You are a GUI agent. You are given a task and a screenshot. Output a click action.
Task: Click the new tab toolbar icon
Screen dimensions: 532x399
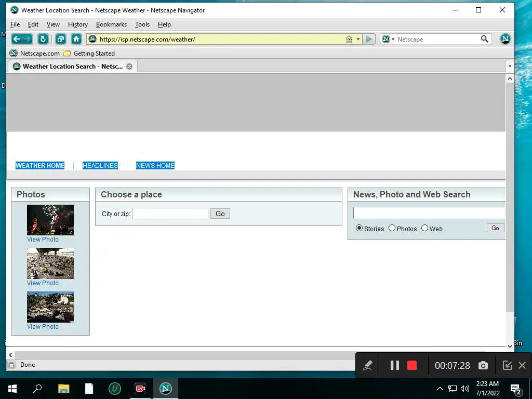(x=60, y=39)
